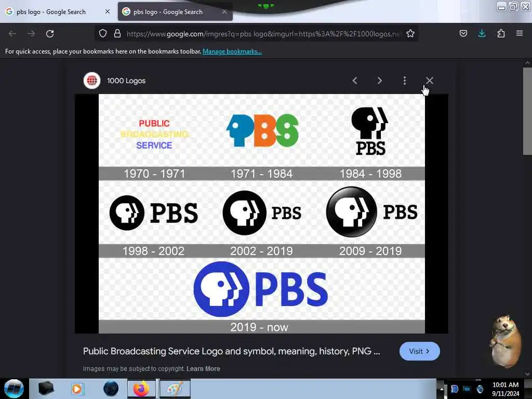Open the Extensions puzzle icon
Screen dimensions: 532x399
501,34
